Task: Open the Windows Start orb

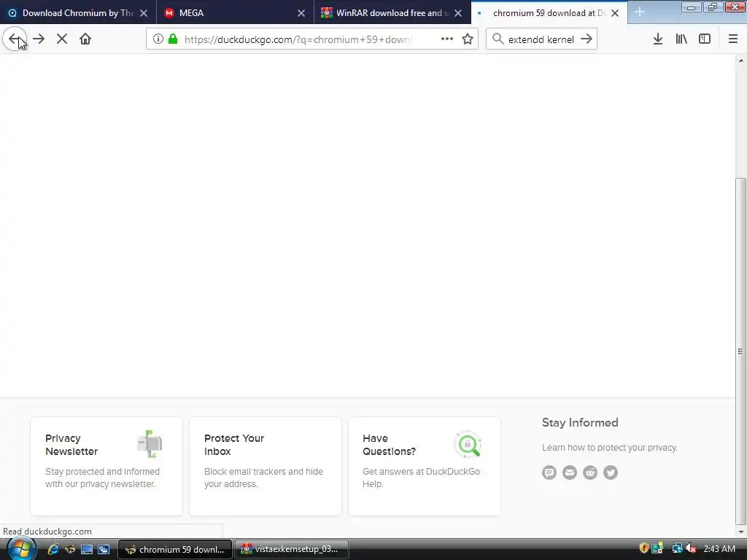Action: (21, 549)
